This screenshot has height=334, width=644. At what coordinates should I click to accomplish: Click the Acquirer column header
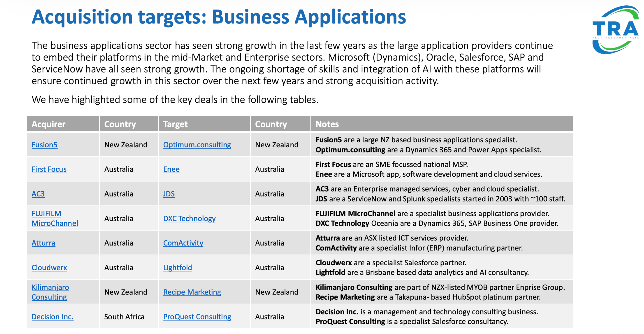click(49, 124)
